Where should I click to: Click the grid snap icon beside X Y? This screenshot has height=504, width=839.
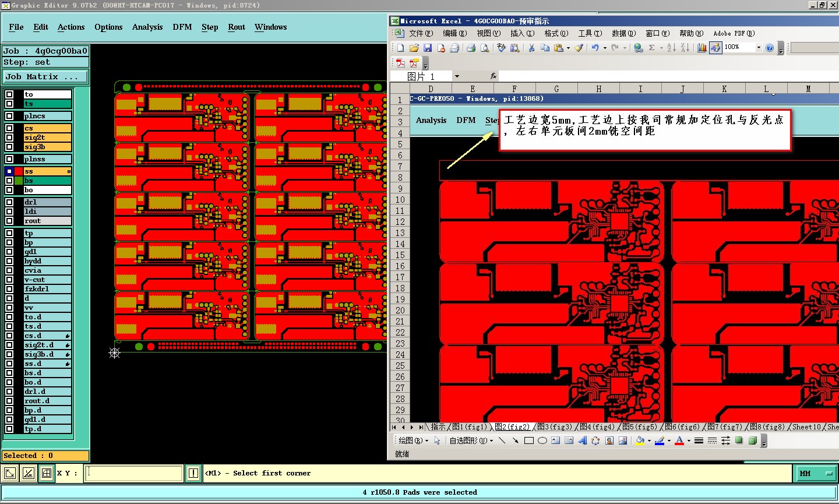tap(47, 473)
